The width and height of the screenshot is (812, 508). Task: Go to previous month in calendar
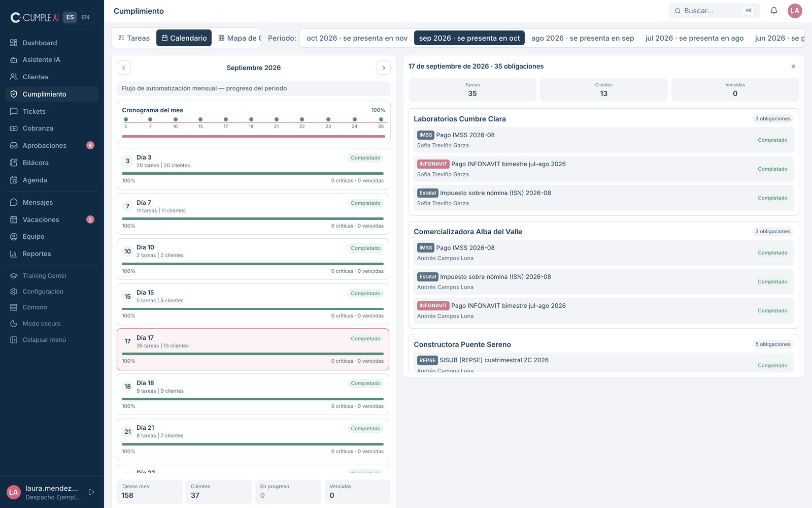click(x=124, y=68)
